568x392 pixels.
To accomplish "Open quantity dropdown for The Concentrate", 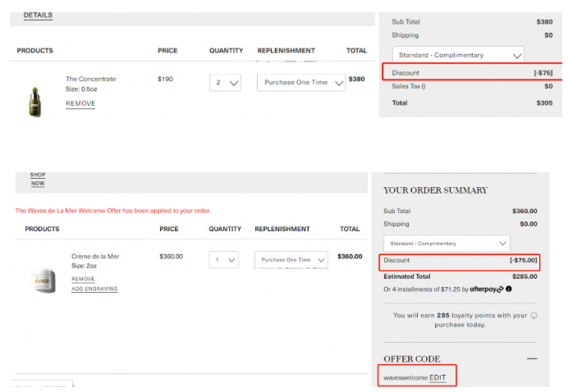I will pos(225,83).
